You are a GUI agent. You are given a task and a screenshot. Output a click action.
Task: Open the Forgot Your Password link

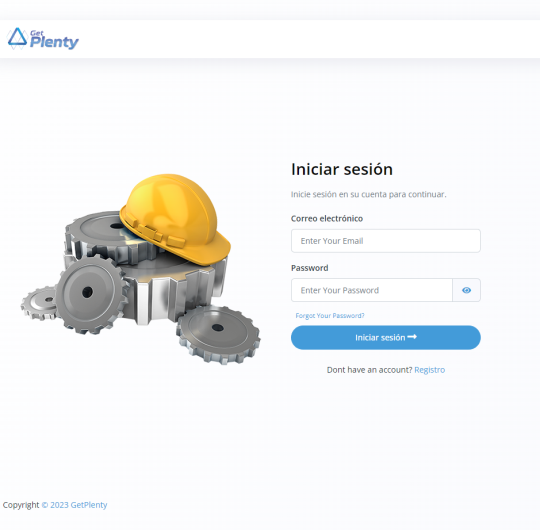(x=330, y=316)
